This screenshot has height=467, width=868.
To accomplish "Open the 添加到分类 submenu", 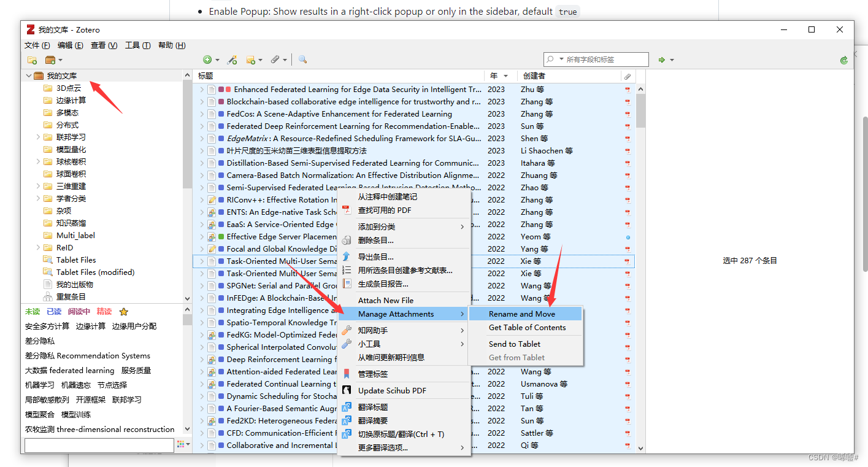I will pyautogui.click(x=404, y=227).
